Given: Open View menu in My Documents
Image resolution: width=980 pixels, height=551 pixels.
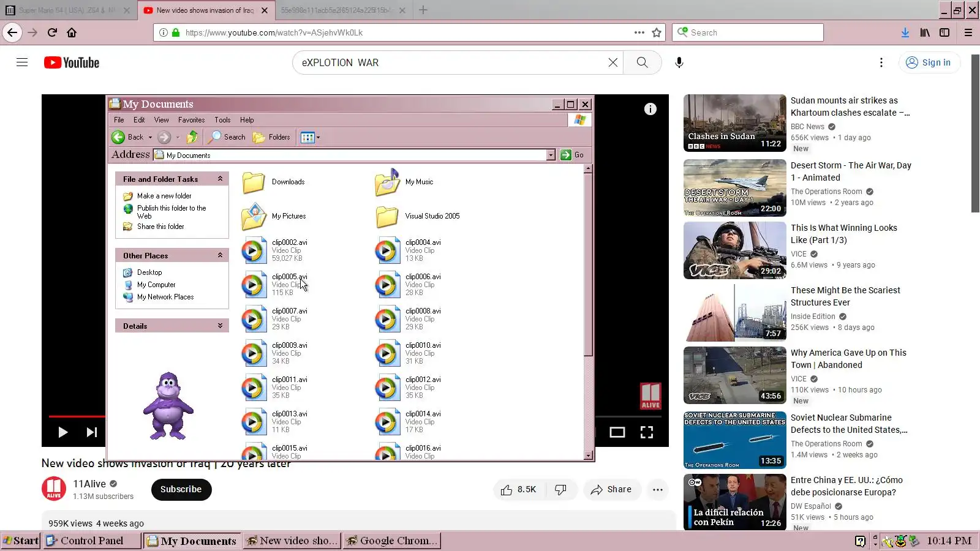Looking at the screenshot, I should [x=161, y=120].
